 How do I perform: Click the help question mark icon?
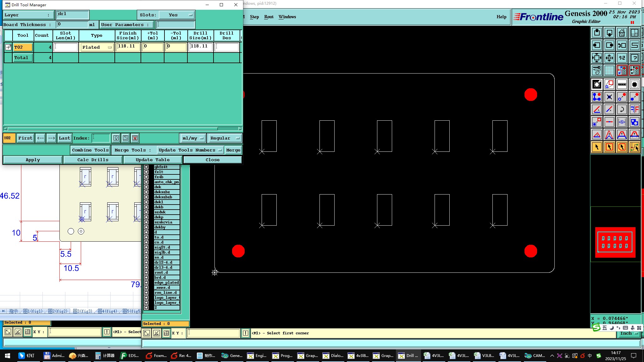coord(634,58)
